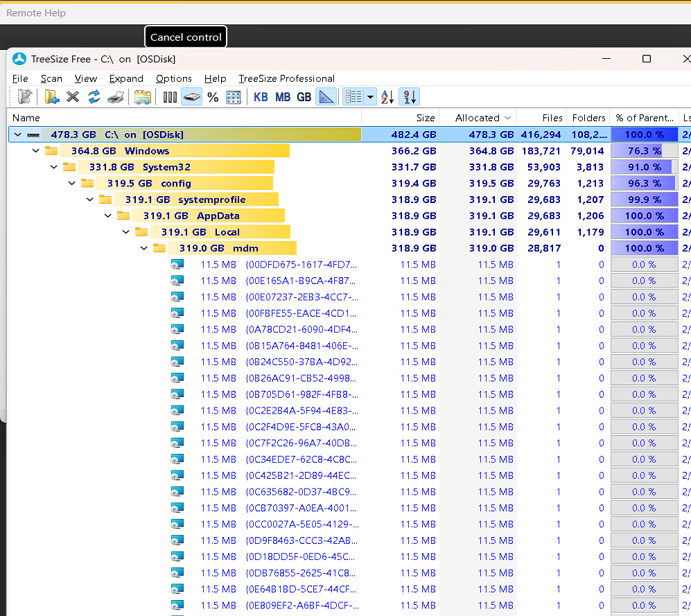Click the X stop scan toolbar icon
The width and height of the screenshot is (691, 616).
coord(73,97)
